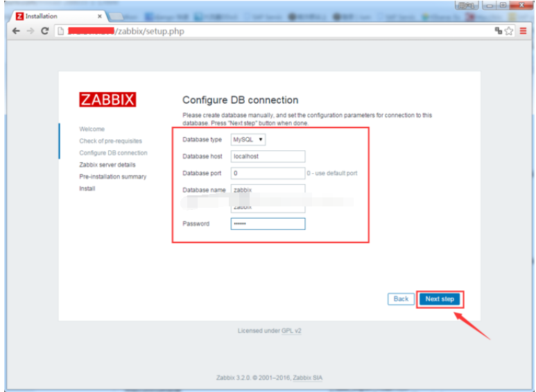
Task: Focus the Password input field
Action: 268,224
